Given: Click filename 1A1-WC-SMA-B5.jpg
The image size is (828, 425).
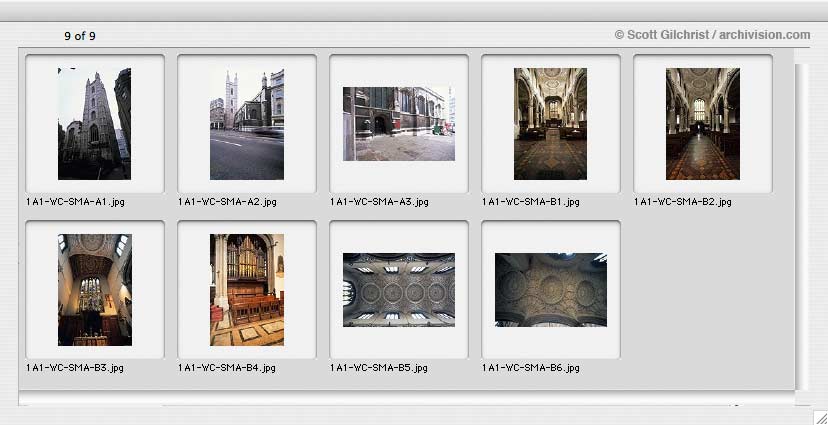Looking at the screenshot, I should click(x=379, y=368).
